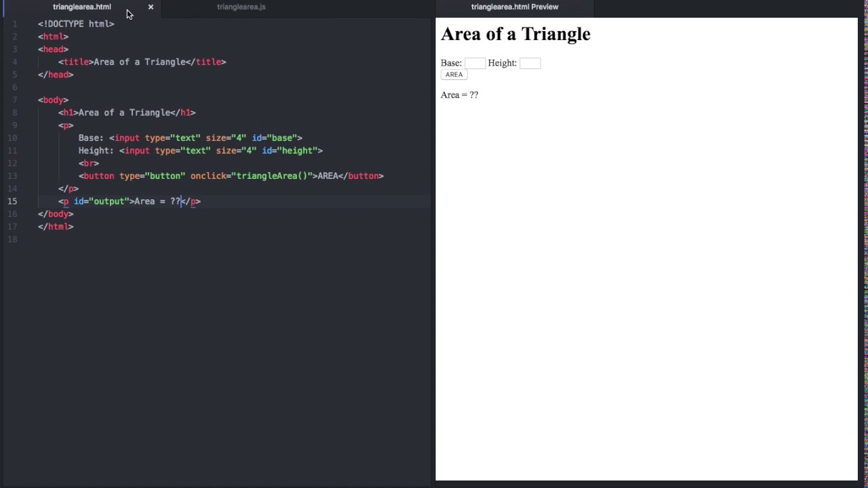Click the closing p tag on line 14
868x488 pixels.
[x=68, y=188]
